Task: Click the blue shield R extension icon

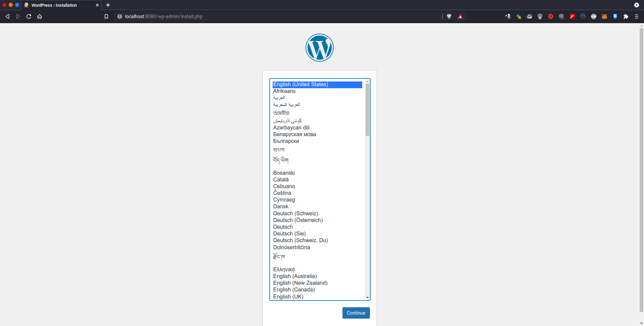Action: (615, 16)
